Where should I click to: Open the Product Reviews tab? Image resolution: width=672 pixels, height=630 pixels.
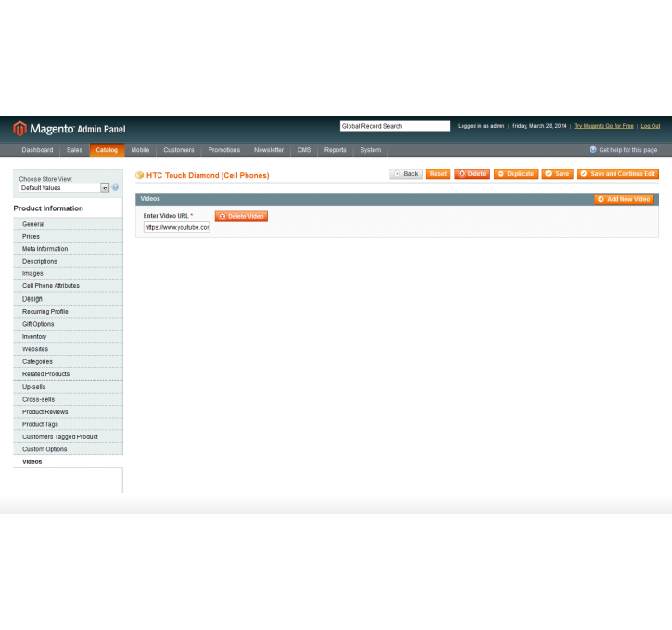(69, 411)
